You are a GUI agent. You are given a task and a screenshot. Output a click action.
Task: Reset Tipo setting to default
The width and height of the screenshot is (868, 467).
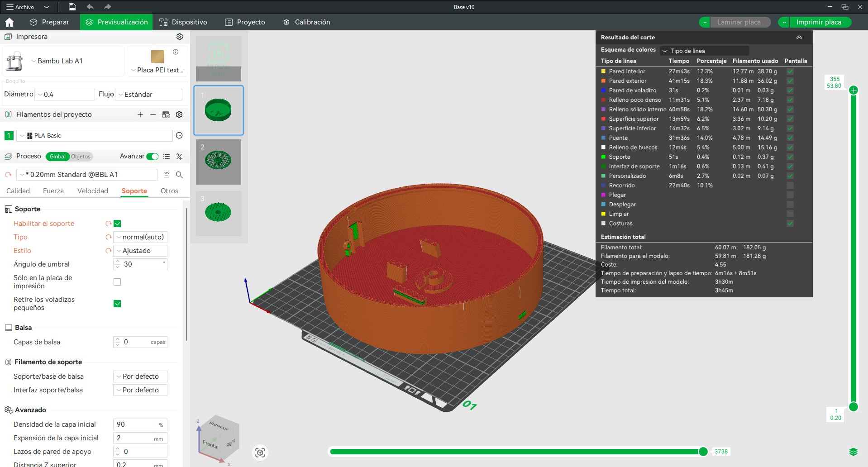tap(108, 237)
